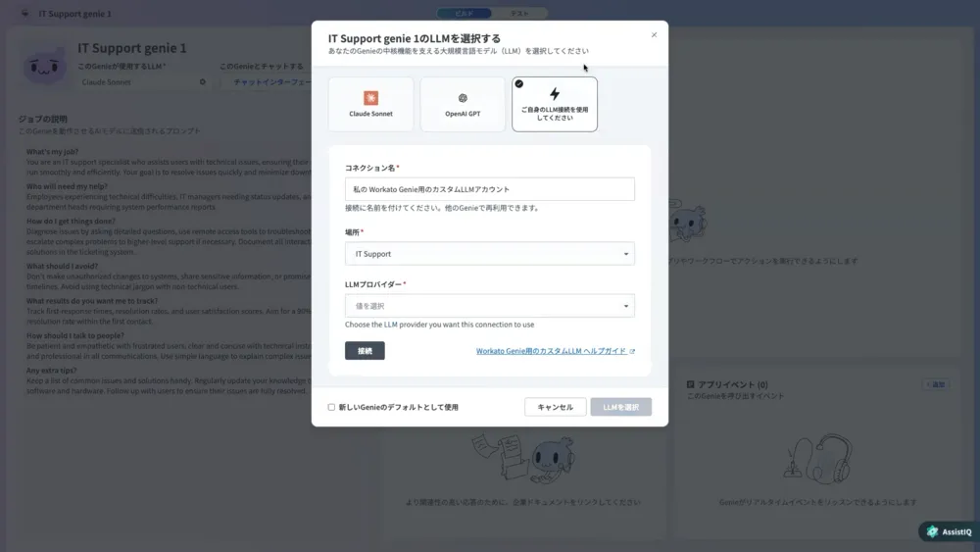980x552 pixels.
Task: Click the チャットインターフェース link in background
Action: point(271,82)
